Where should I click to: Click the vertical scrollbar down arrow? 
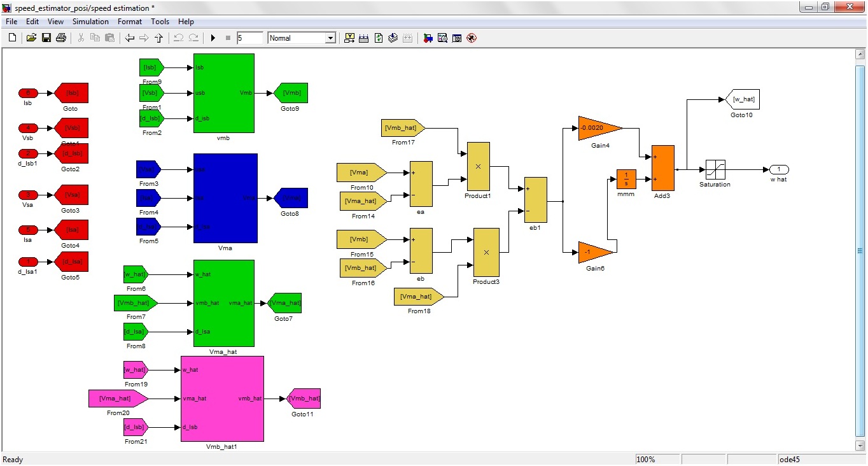pos(861,447)
